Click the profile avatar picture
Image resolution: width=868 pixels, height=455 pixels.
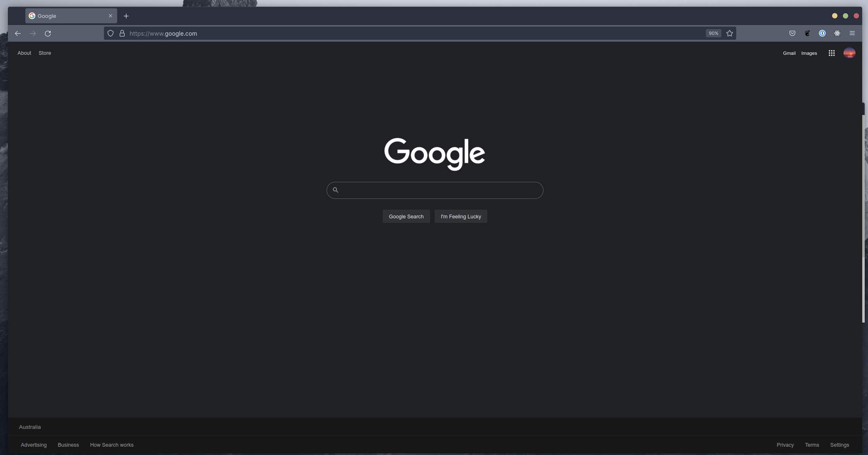click(849, 53)
